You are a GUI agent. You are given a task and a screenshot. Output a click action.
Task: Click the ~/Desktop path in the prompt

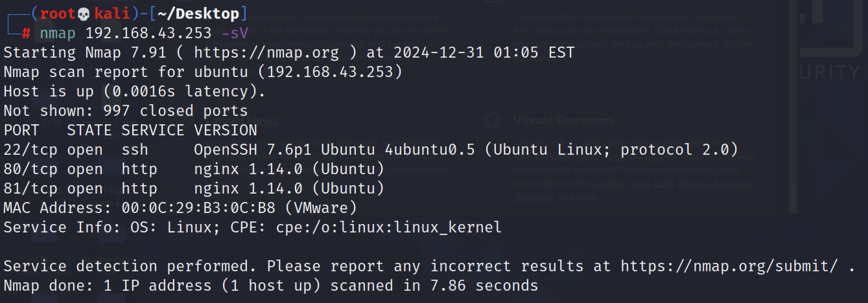198,14
